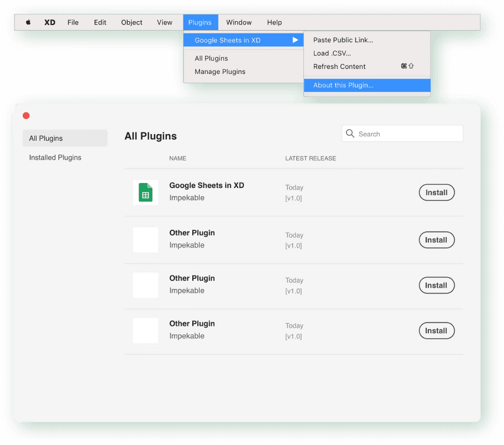Choose Refresh Content submenu item
The height and width of the screenshot is (445, 504).
367,66
